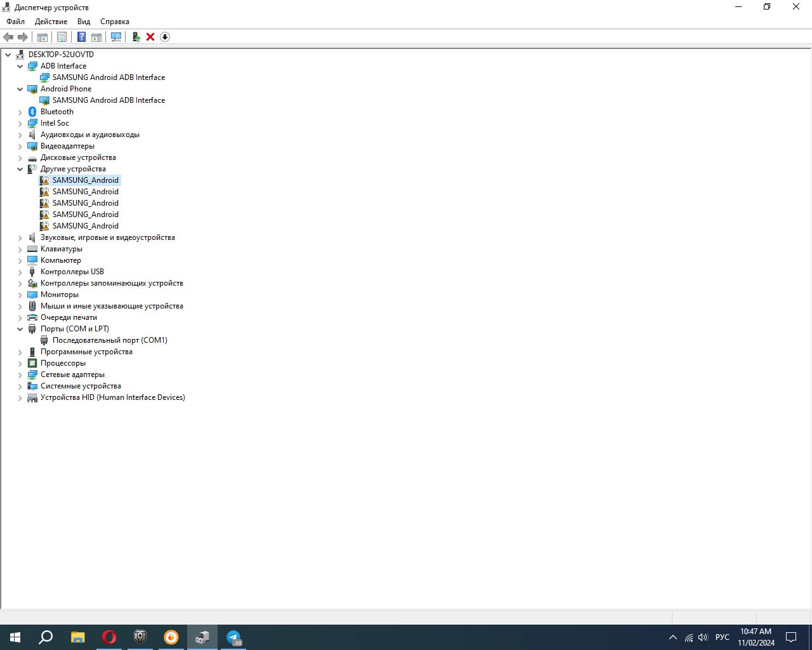
Task: Expand the Bluetooth category arrow
Action: (20, 112)
